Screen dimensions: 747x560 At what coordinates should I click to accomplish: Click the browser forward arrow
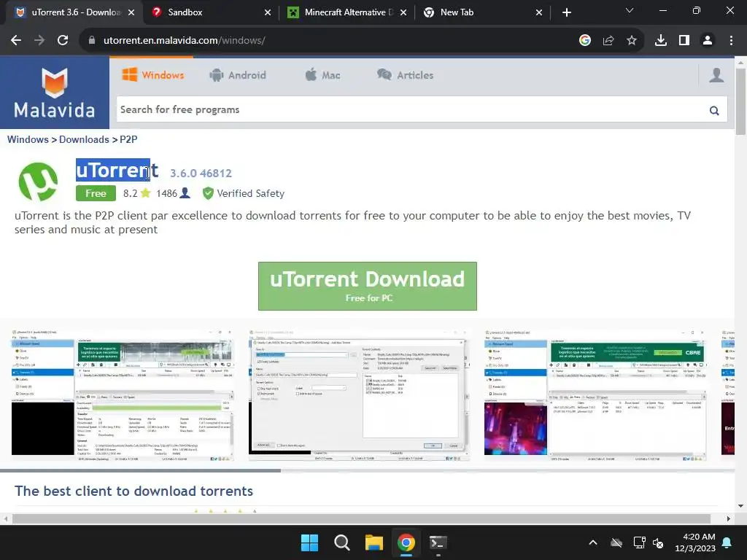point(39,41)
